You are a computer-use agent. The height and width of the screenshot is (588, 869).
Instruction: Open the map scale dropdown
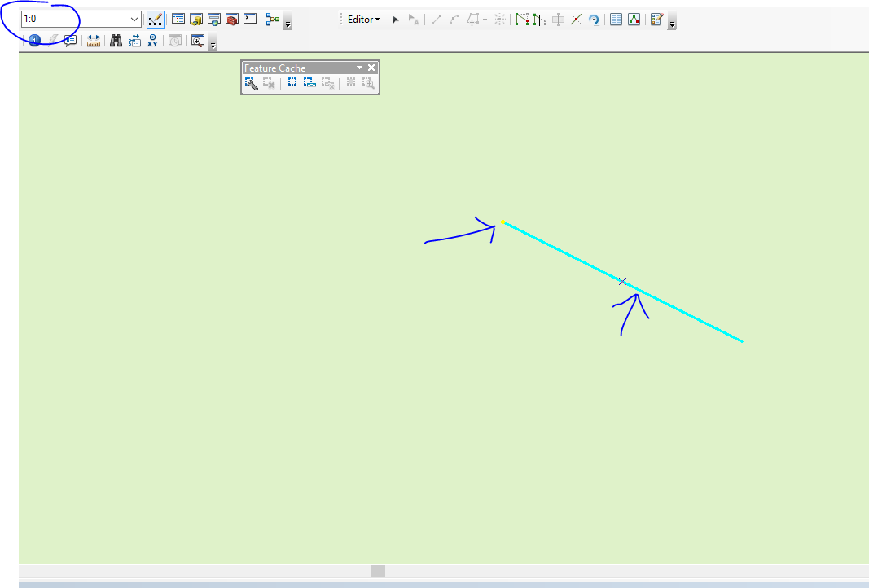pos(134,20)
